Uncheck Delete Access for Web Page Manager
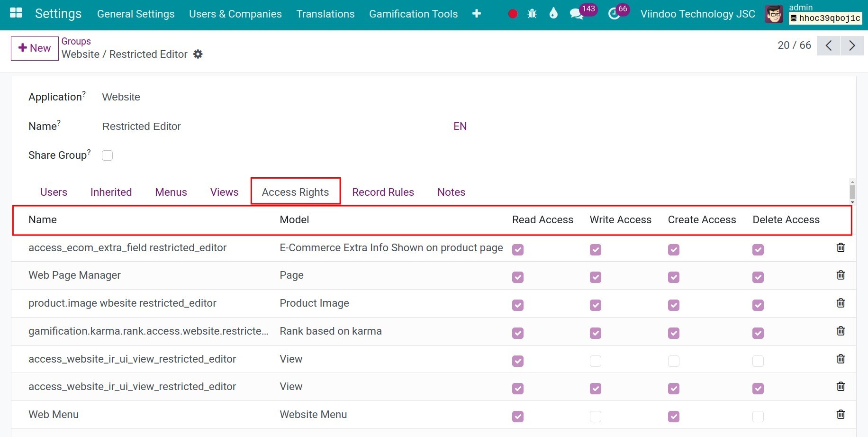 758,277
